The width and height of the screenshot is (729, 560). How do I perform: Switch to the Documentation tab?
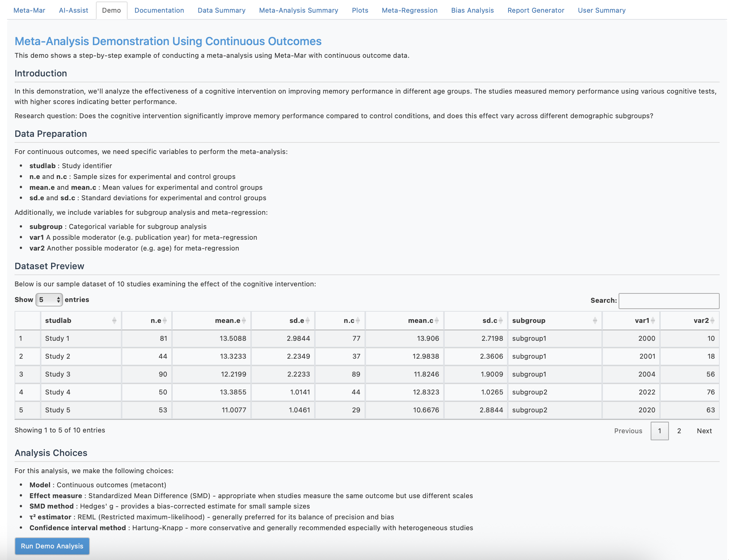click(x=159, y=10)
